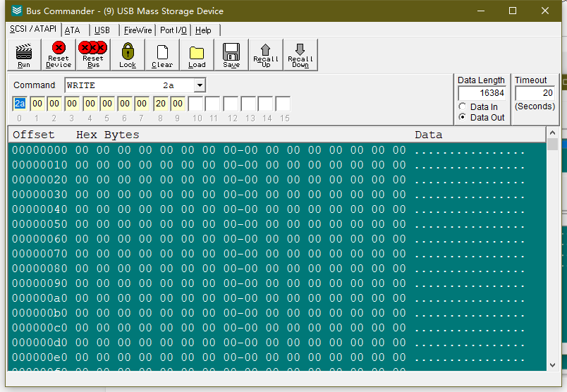Click the Reset Bus icon
Screen dimensions: 567x392
pyautogui.click(x=93, y=47)
